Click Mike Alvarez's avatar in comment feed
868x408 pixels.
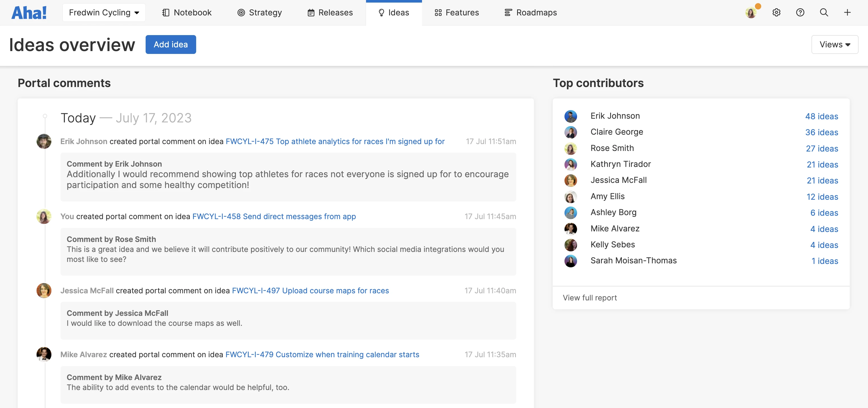[44, 354]
